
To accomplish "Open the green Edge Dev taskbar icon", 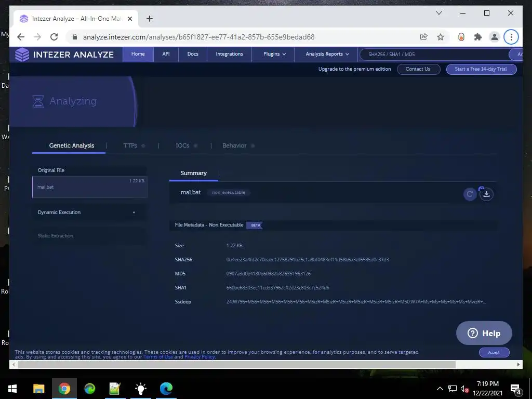I will coord(89,389).
